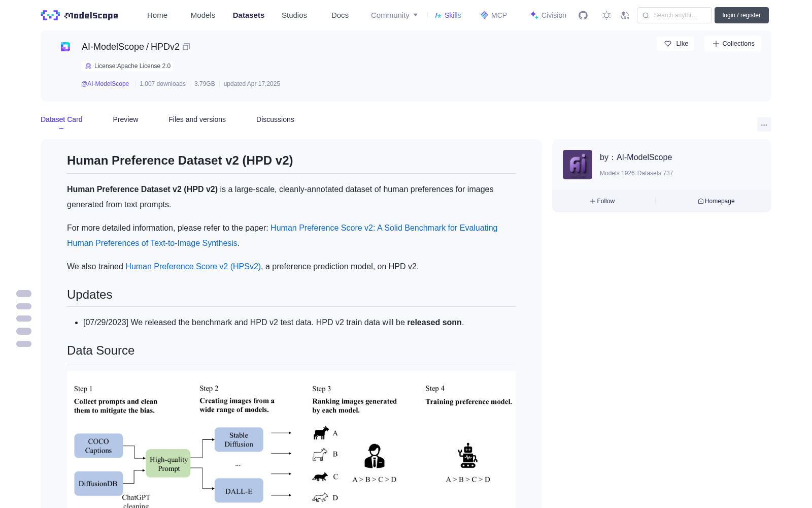
Task: Click Models 1926 count in sidebar
Action: click(617, 173)
